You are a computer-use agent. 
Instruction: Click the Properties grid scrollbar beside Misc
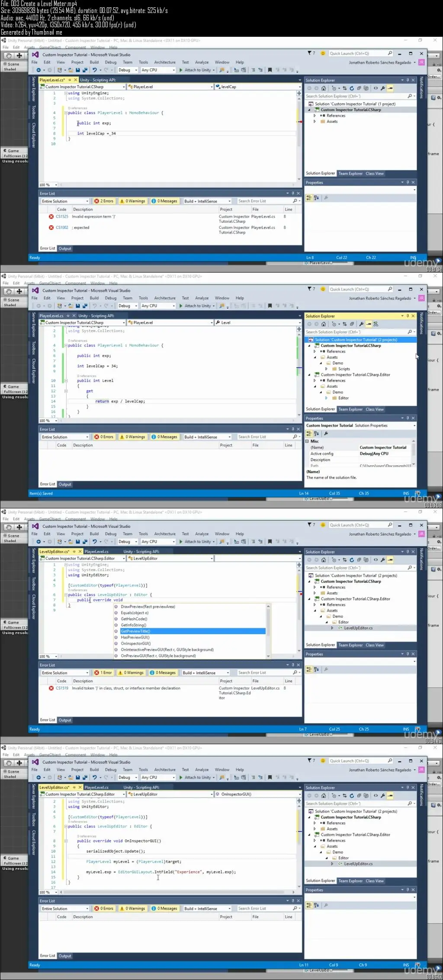click(x=414, y=453)
